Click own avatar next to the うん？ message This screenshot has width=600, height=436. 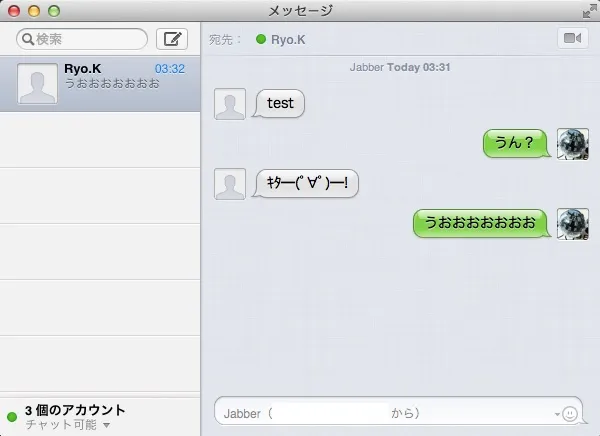click(x=571, y=143)
